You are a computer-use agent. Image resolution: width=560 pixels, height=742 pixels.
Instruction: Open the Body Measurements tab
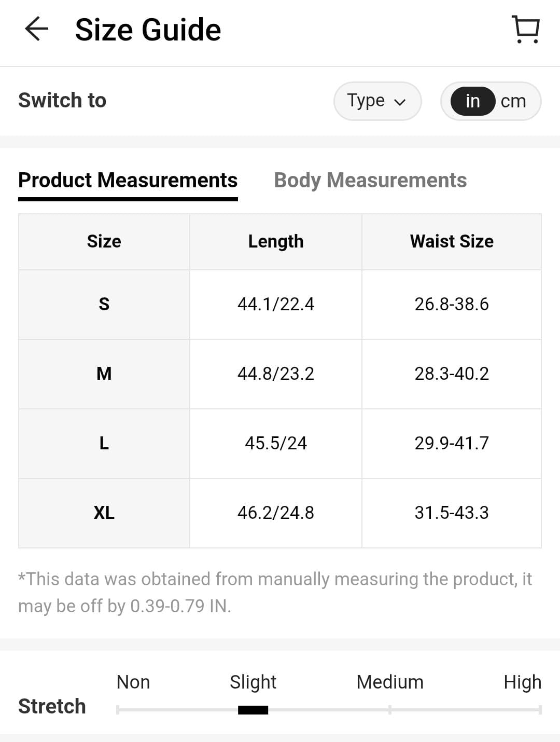point(370,180)
